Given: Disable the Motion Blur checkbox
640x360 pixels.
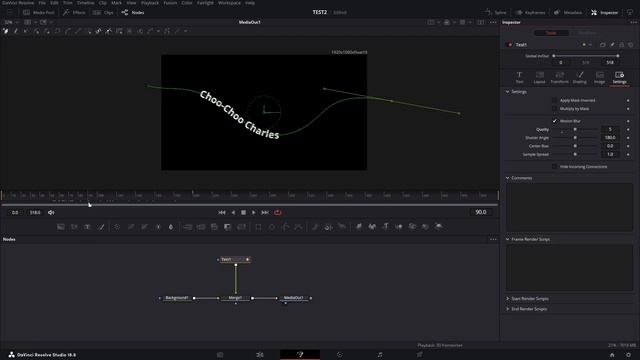Looking at the screenshot, I should coord(554,121).
